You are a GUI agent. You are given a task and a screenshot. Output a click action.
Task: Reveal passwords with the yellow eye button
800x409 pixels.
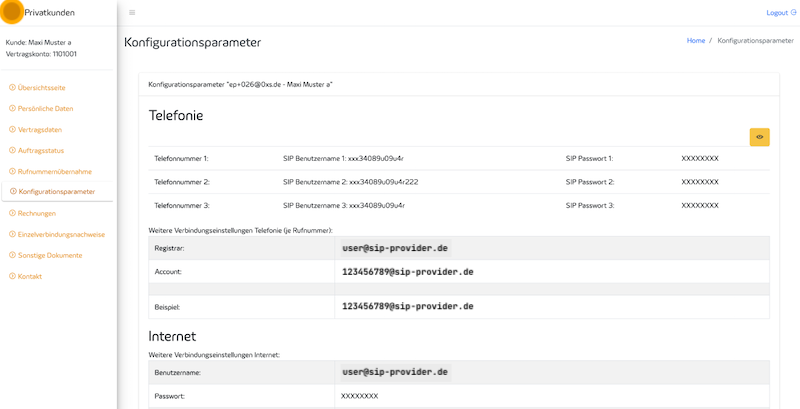point(759,137)
